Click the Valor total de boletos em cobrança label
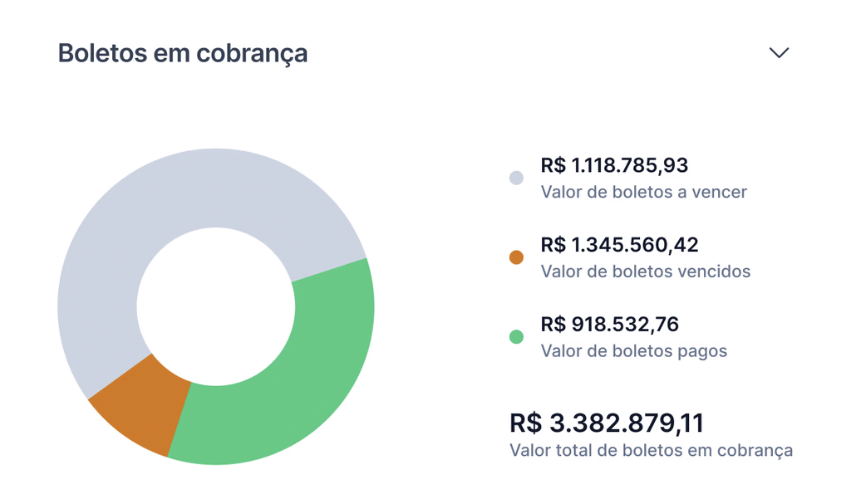851x504 pixels. 651,451
